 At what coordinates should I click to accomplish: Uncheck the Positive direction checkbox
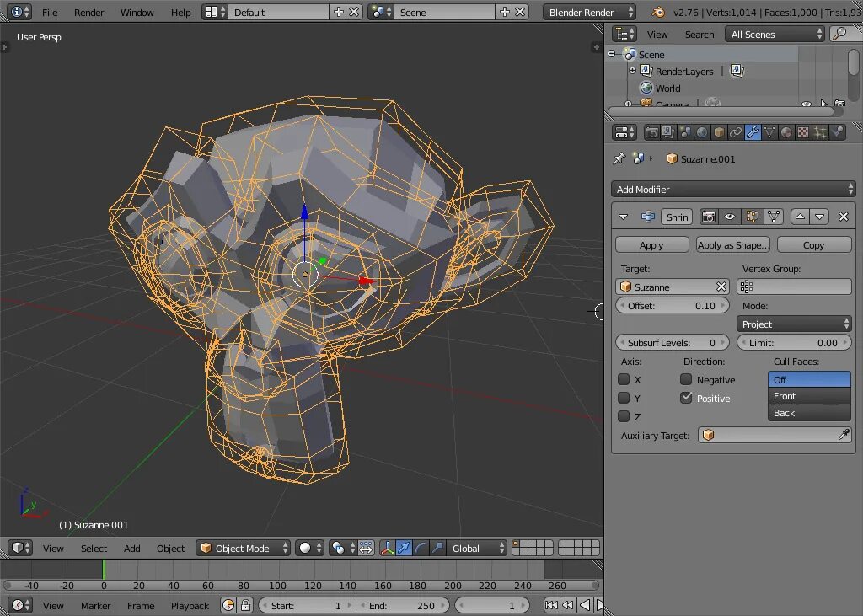pyautogui.click(x=687, y=398)
